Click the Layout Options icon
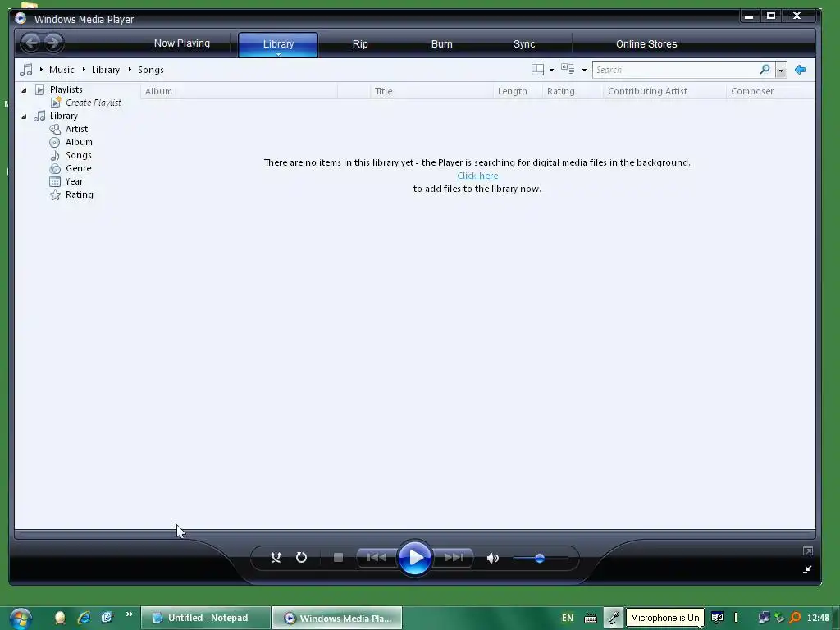 pos(537,70)
